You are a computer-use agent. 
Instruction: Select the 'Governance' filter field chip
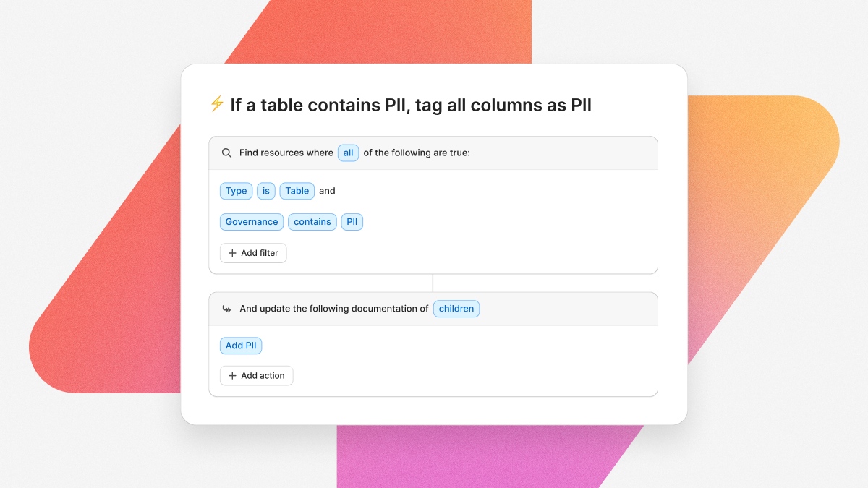coord(252,222)
